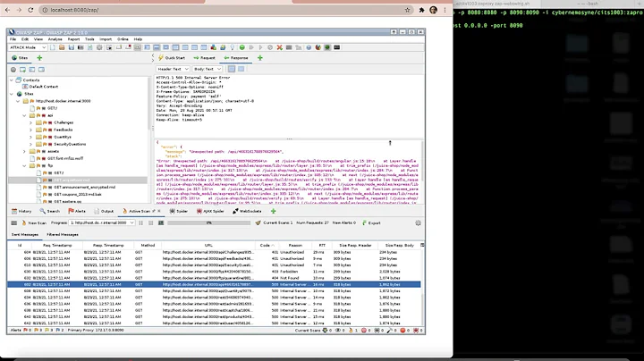
Task: Open the WebSockets tab
Action: point(247,211)
